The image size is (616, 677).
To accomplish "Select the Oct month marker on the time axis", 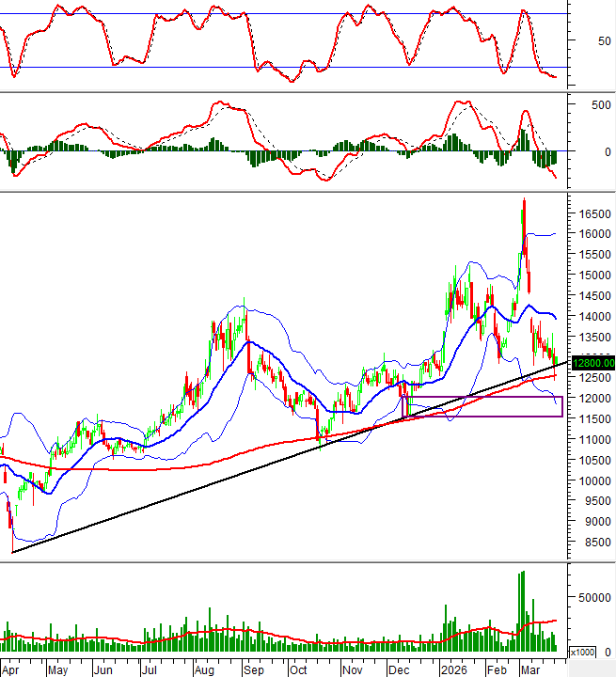I will tap(298, 669).
